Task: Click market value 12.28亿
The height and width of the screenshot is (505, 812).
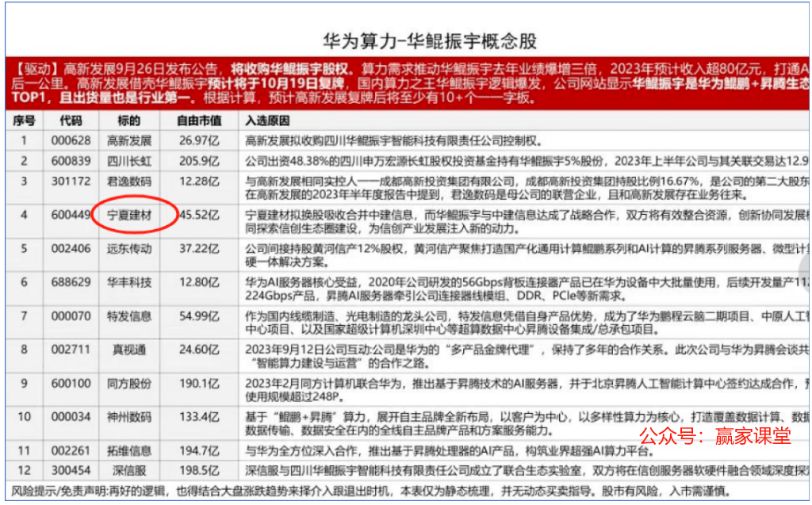Action: [x=199, y=182]
